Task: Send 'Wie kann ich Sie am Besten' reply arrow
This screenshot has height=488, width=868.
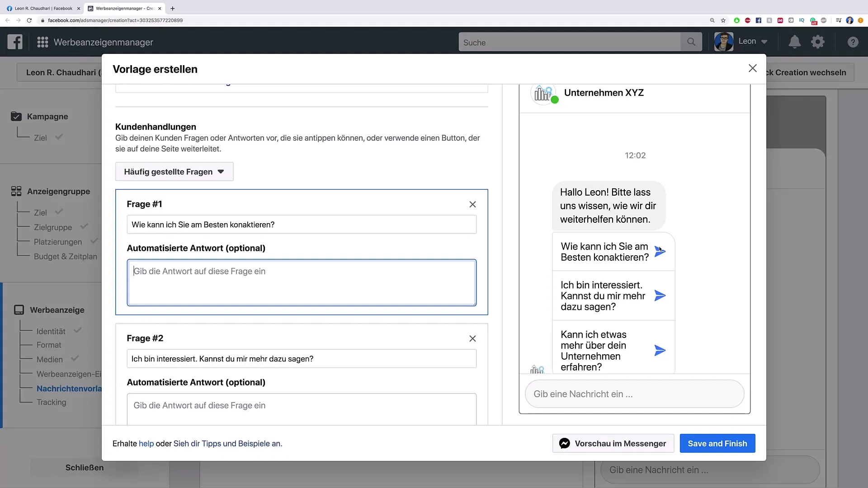Action: coord(660,252)
